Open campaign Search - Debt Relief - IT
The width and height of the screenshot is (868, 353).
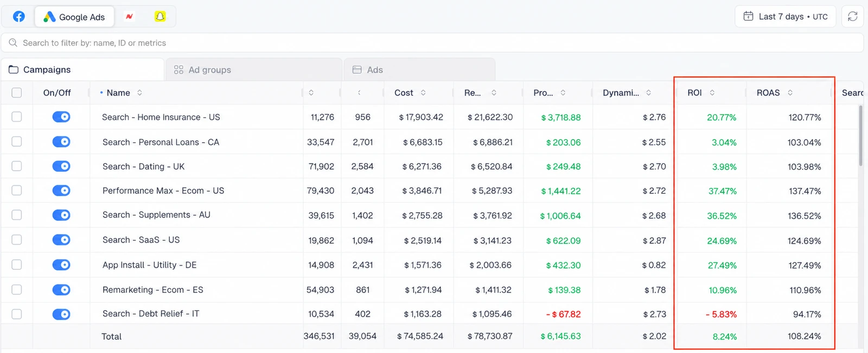pos(151,314)
